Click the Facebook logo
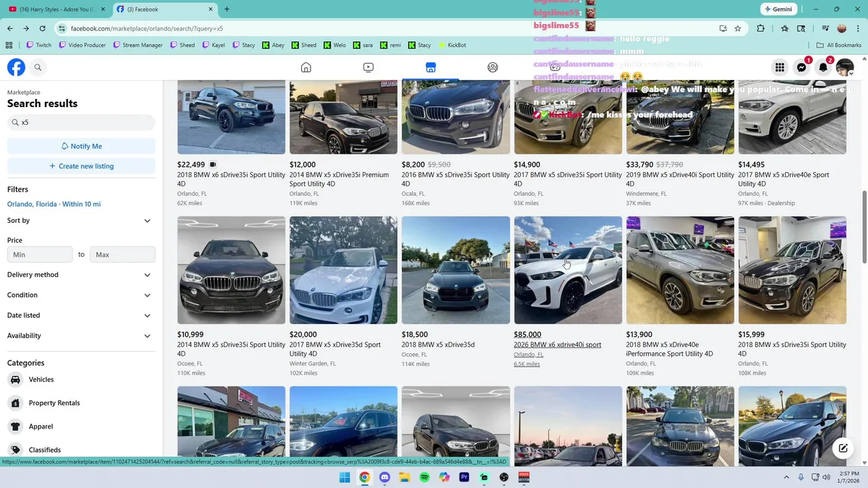 (x=16, y=67)
